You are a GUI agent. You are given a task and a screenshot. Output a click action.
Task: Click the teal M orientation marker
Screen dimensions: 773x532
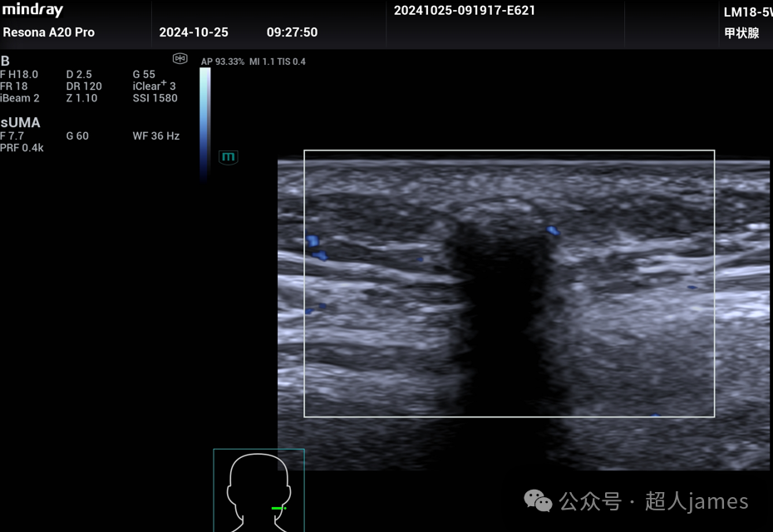click(x=229, y=157)
